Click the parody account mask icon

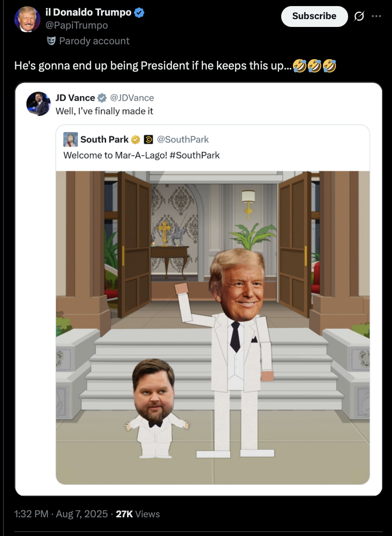pos(51,41)
